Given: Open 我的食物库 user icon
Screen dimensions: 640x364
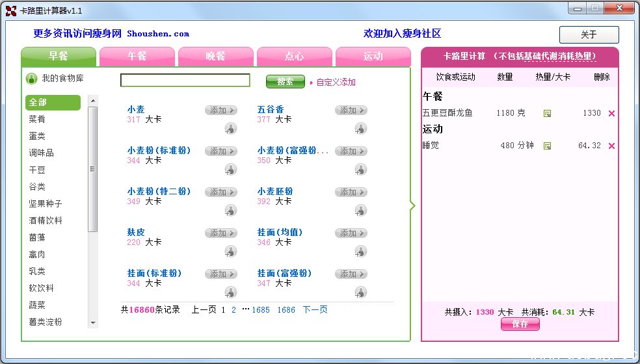Looking at the screenshot, I should 31,79.
